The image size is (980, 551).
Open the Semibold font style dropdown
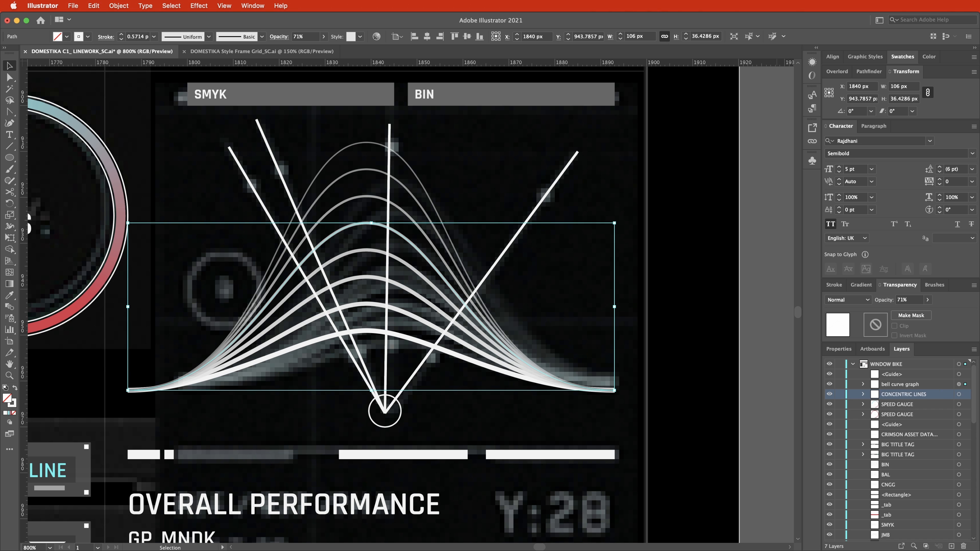tap(972, 154)
